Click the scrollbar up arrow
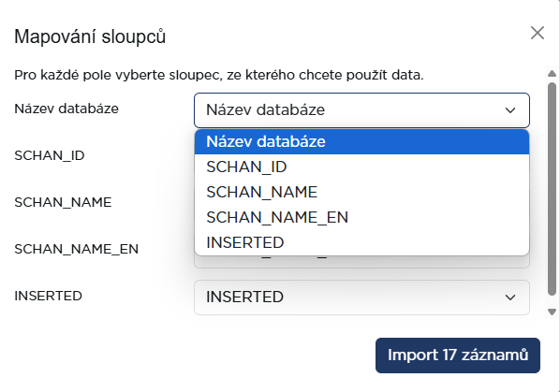Viewport: 560px width, 392px height. [552, 74]
